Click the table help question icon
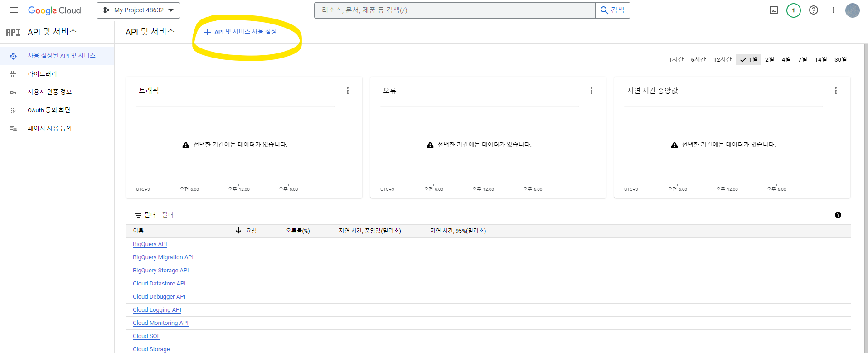 (838, 215)
